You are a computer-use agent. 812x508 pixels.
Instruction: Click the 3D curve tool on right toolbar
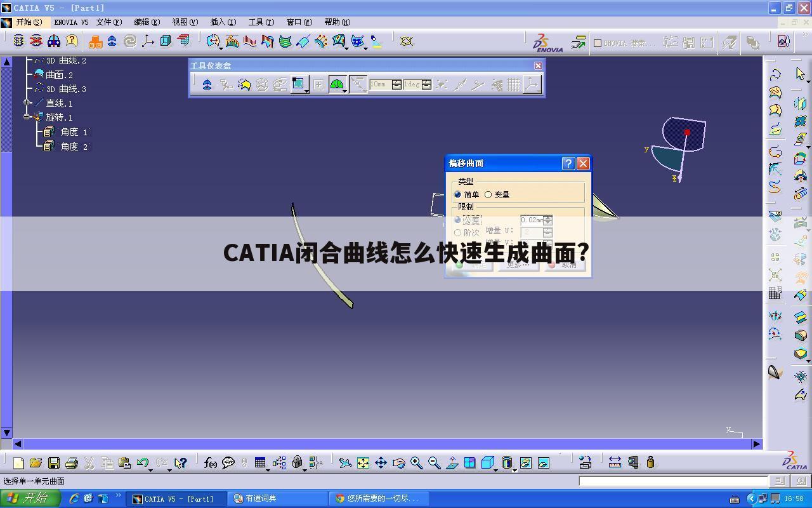775,74
